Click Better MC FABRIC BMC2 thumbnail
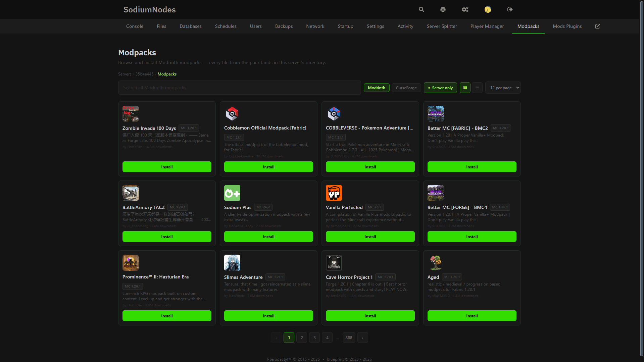The height and width of the screenshot is (362, 644). point(436,114)
